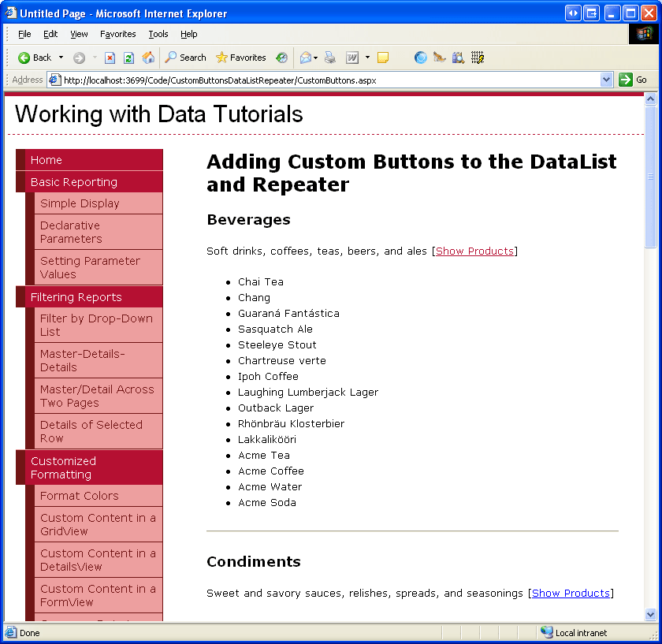Stop loading the page

point(110,58)
